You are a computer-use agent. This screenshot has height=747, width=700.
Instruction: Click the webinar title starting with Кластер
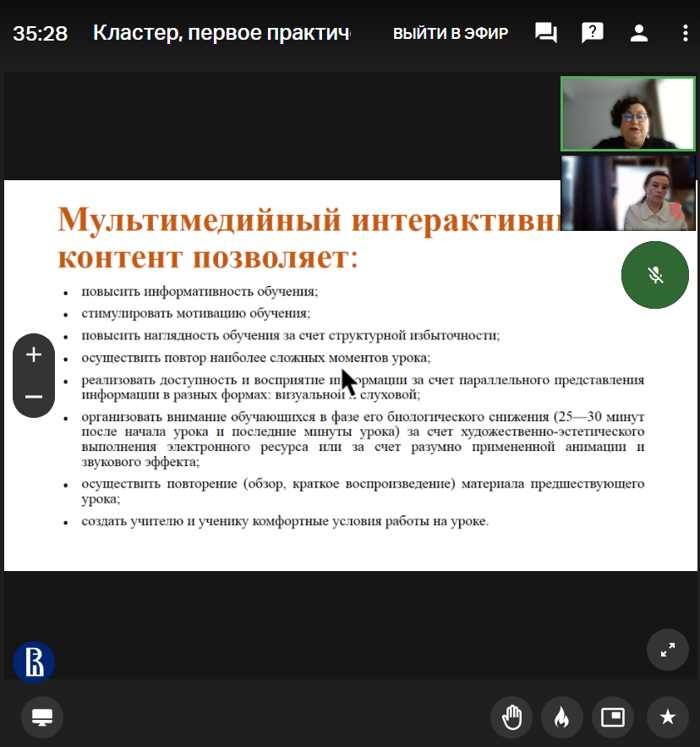point(221,34)
